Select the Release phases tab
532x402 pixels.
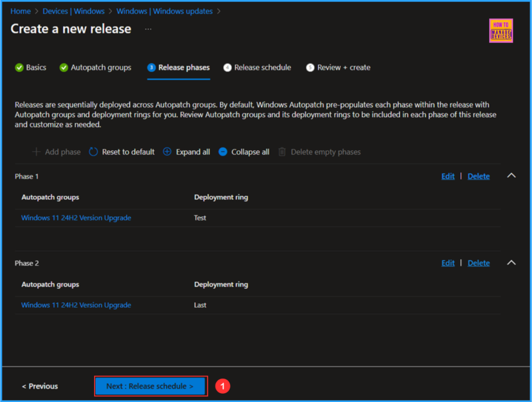point(179,68)
